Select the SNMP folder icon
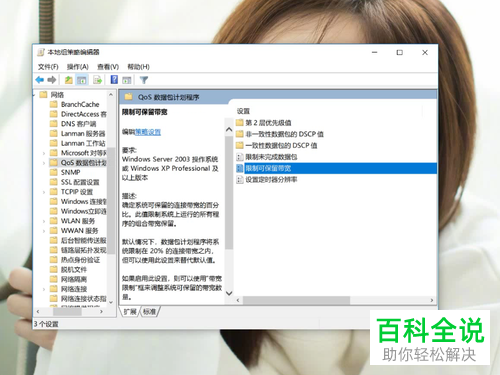Screen dimensions: 500x375 54,172
